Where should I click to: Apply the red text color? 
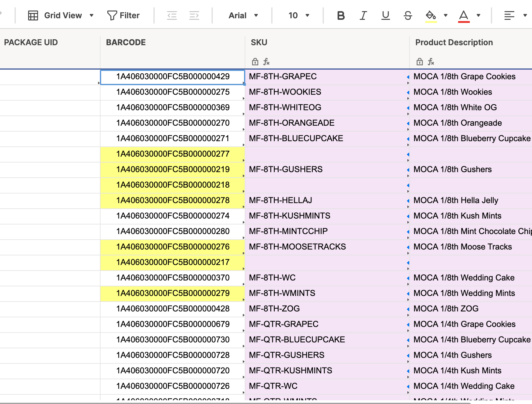pos(464,16)
